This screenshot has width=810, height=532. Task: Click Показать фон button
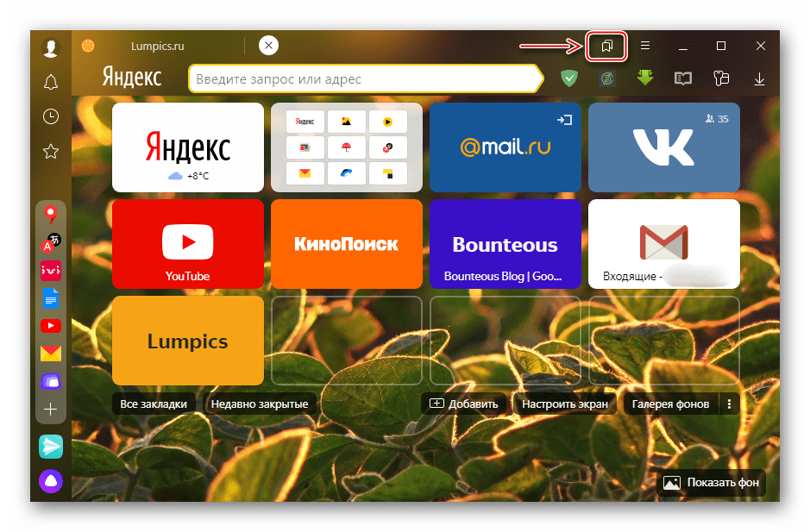point(711,482)
